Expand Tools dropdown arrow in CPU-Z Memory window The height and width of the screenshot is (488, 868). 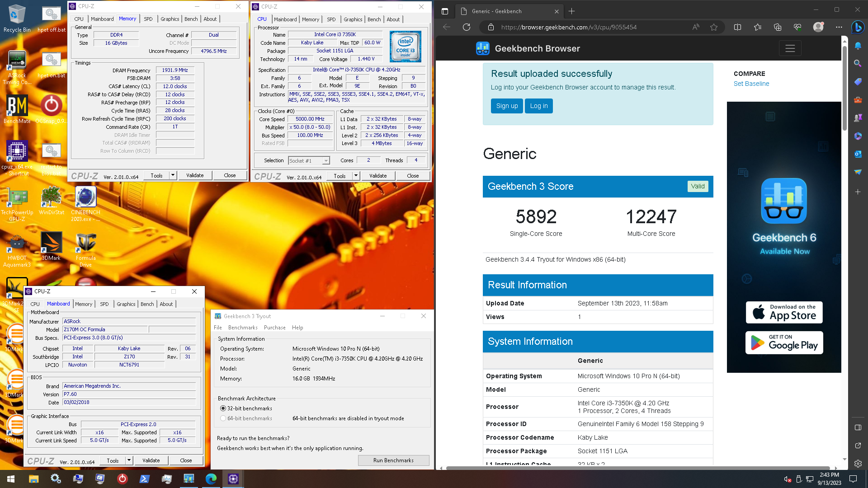[x=173, y=175]
